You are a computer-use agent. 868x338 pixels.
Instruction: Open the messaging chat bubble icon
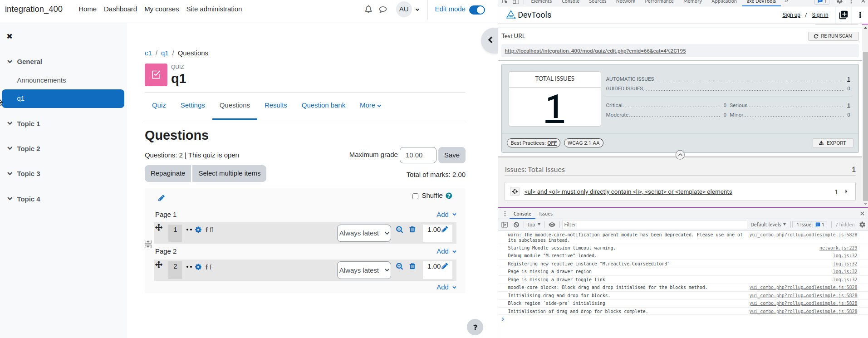click(x=383, y=9)
